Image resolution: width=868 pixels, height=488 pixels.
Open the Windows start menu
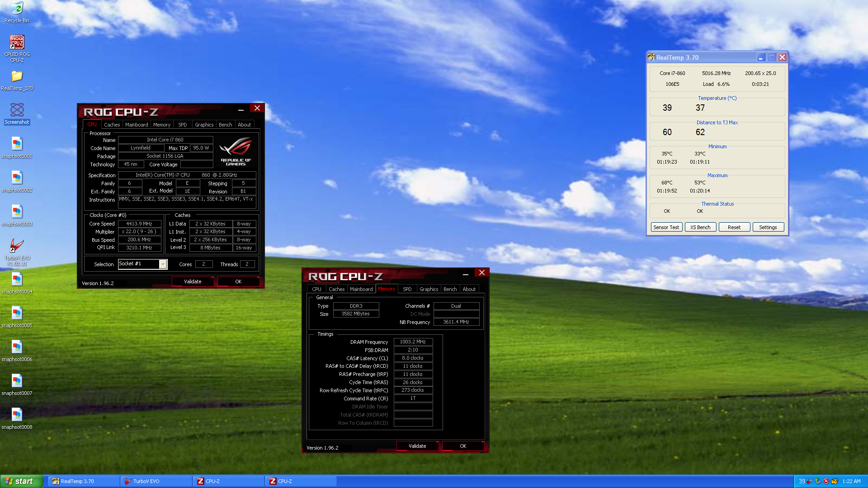(21, 481)
